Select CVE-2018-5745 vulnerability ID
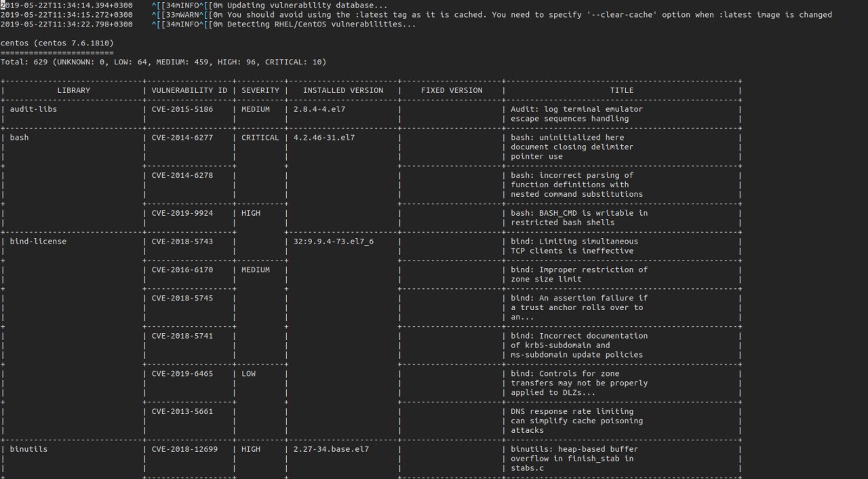868x479 pixels. tap(182, 298)
